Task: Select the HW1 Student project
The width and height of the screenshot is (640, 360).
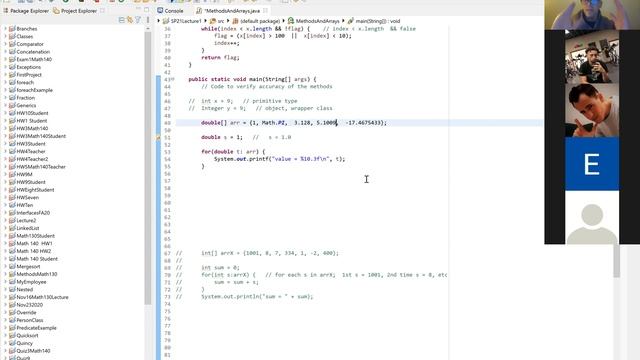Action: 32,120
